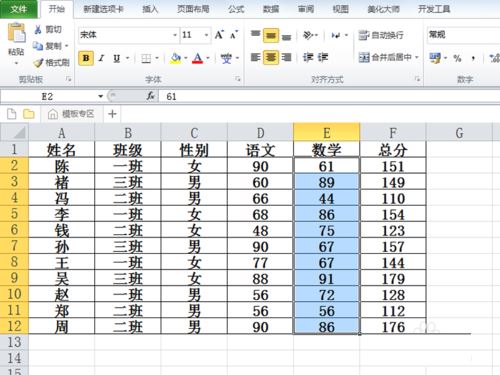Decrease font size with small A
The image size is (500, 375).
[234, 35]
